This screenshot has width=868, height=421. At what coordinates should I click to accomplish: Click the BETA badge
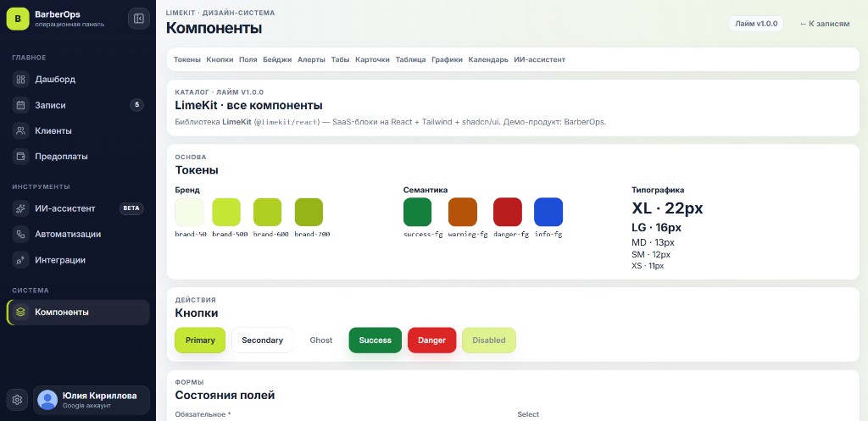131,208
